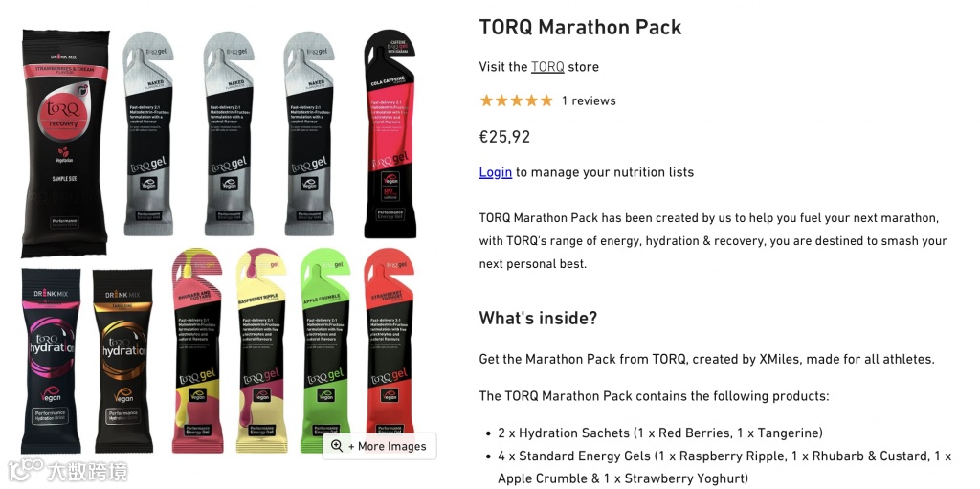Click the Rhubarb and Custard gel image
The image size is (980, 489).
(x=197, y=350)
